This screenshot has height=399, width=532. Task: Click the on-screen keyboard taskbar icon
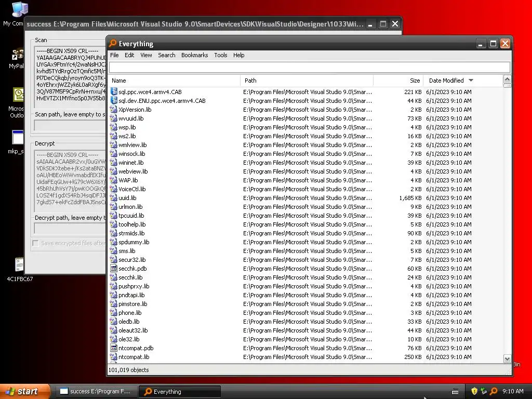click(455, 392)
